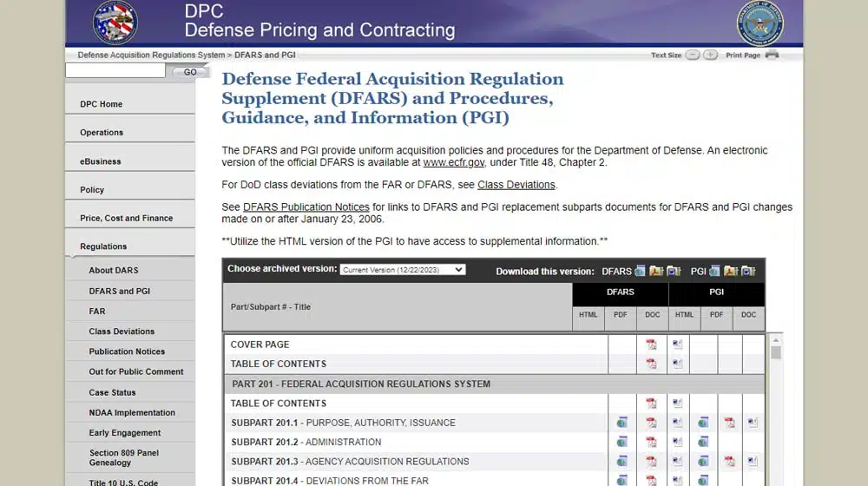Click the table's vertical scrollbar thumb

(x=775, y=352)
